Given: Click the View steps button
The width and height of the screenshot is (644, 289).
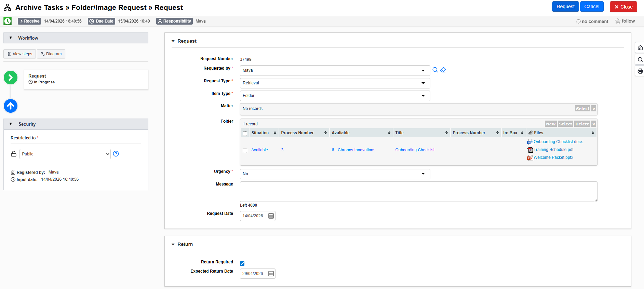Looking at the screenshot, I should pyautogui.click(x=19, y=54).
